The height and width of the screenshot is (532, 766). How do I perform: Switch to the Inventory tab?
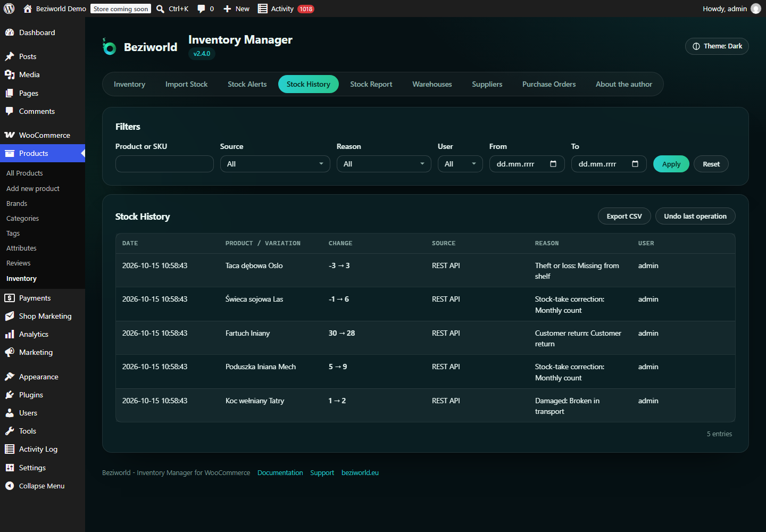129,84
